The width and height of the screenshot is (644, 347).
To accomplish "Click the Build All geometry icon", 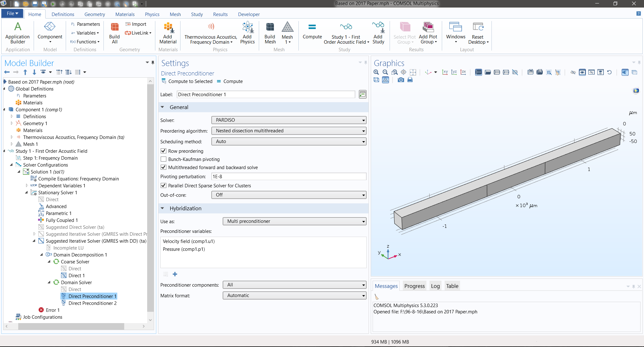I will tap(114, 28).
